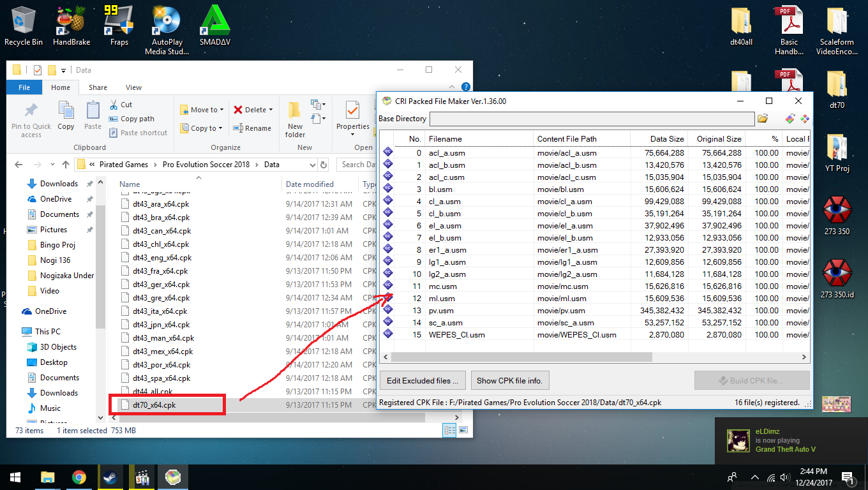Toggle the checkmark properties icon in Explorer title bar
Screen dimensions: 868x490
click(x=37, y=70)
